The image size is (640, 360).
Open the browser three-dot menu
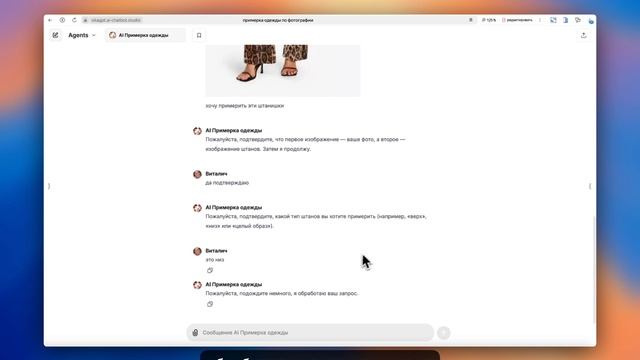540,20
